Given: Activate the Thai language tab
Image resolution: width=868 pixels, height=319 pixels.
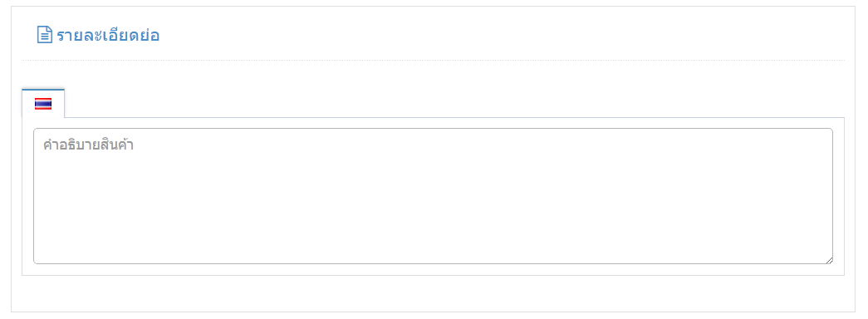Looking at the screenshot, I should click(43, 104).
